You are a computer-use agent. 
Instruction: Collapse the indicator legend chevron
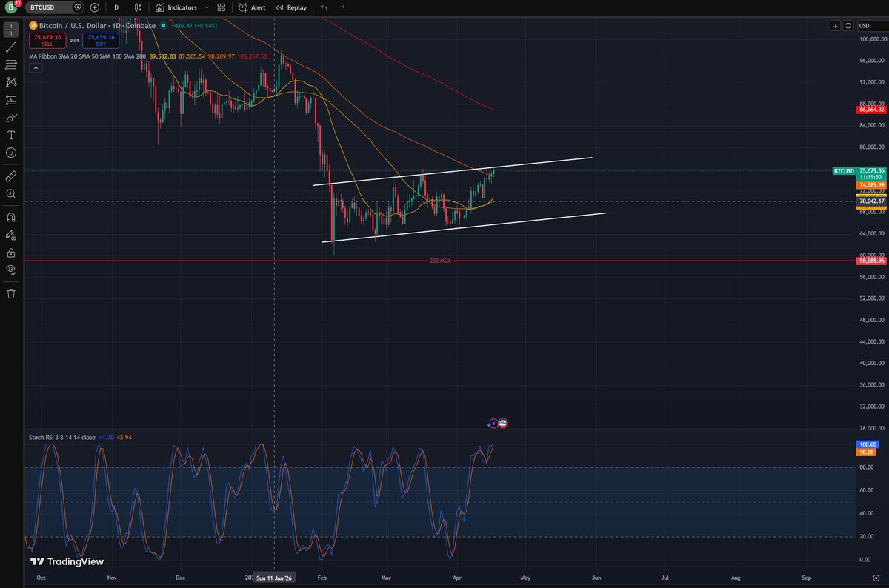35,67
